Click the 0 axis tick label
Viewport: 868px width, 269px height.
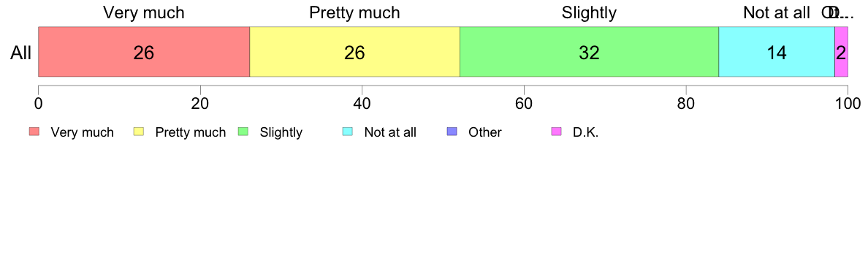tap(38, 103)
